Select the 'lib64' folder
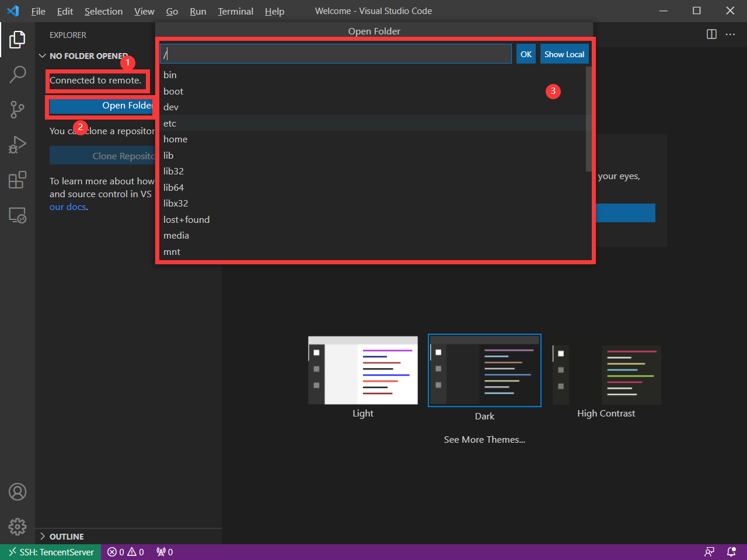 373,187
